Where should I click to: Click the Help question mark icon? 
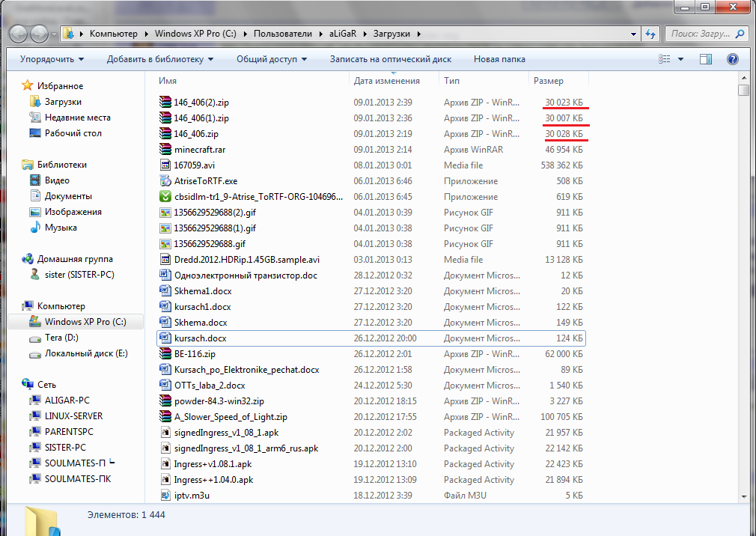pyautogui.click(x=732, y=59)
